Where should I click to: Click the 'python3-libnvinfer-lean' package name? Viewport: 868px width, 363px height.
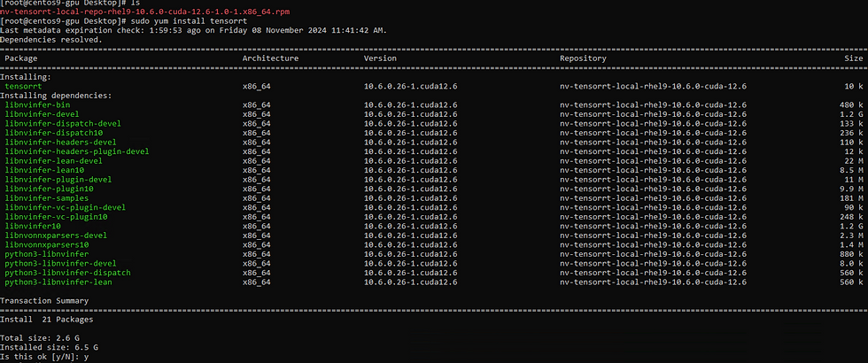[58, 282]
